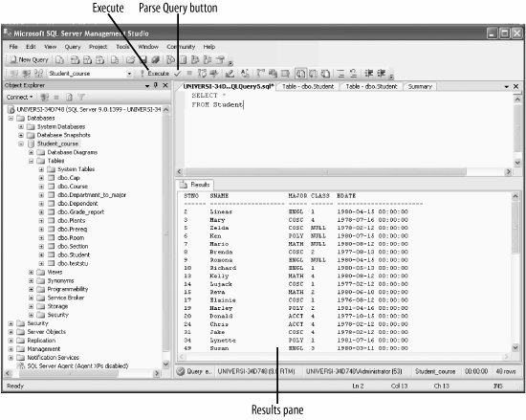Switch output to Results to Text

tap(300, 73)
